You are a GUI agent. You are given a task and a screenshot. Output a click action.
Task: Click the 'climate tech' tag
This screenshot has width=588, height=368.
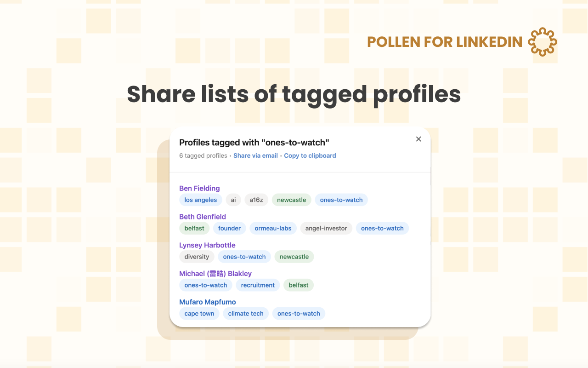click(246, 314)
